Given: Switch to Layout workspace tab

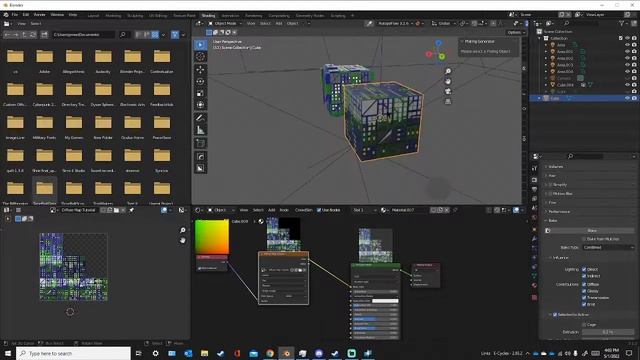Looking at the screenshot, I should tap(93, 16).
